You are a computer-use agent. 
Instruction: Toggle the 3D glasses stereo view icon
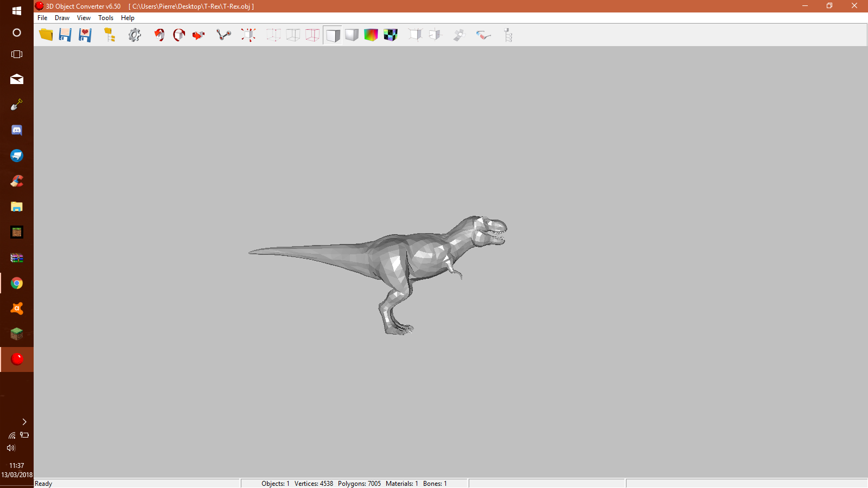click(x=483, y=35)
